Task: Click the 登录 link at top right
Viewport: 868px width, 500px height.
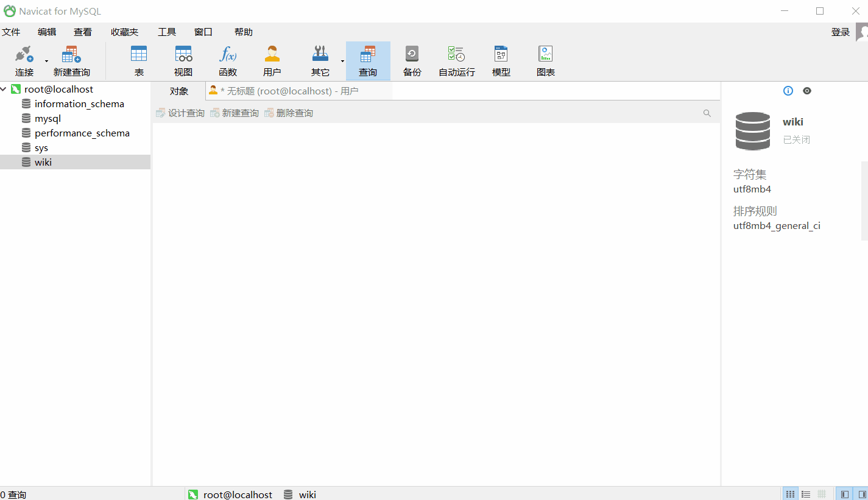Action: [840, 32]
